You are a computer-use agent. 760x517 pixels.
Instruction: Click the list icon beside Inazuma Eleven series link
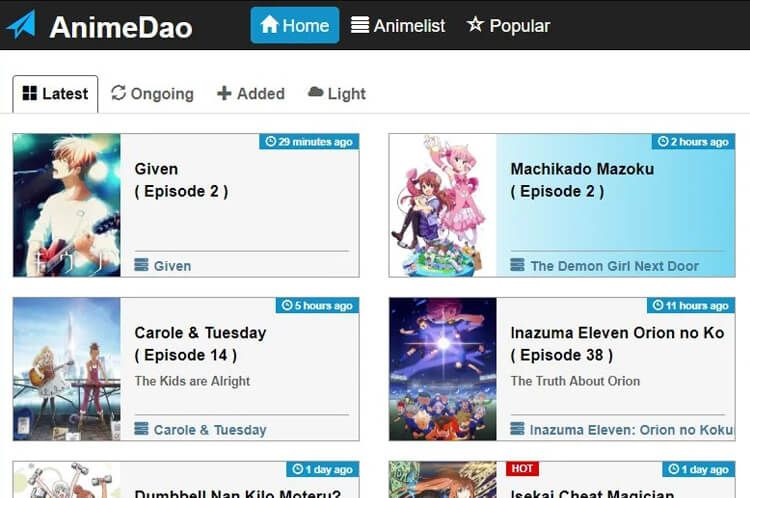coord(517,429)
